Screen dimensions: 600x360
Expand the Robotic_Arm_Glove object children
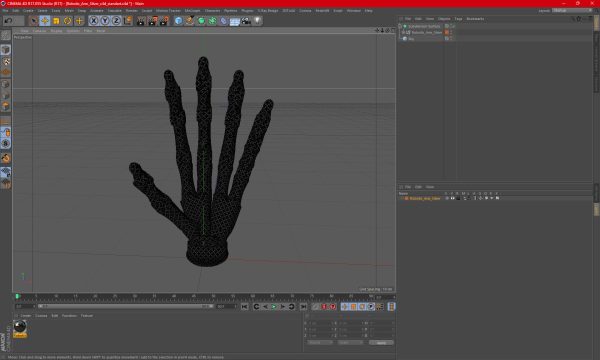tap(403, 33)
